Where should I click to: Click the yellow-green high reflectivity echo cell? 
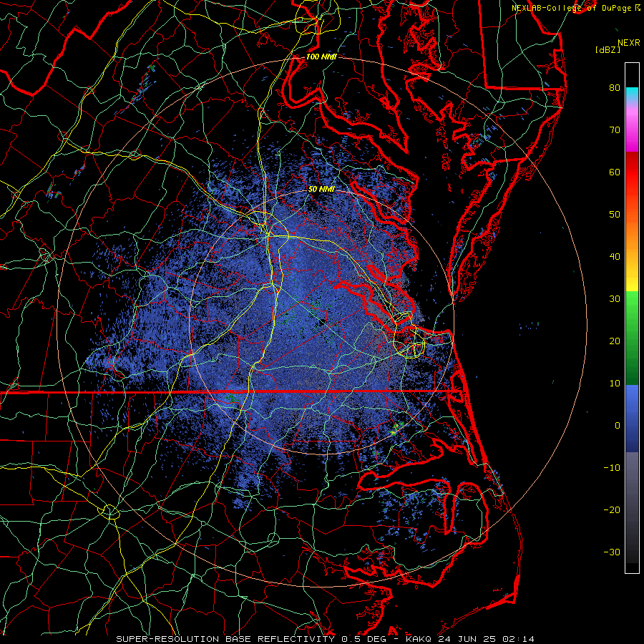point(395,430)
